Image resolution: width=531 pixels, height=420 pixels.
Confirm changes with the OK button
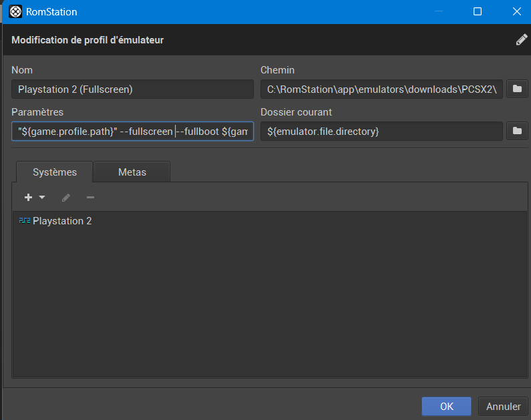(x=446, y=406)
